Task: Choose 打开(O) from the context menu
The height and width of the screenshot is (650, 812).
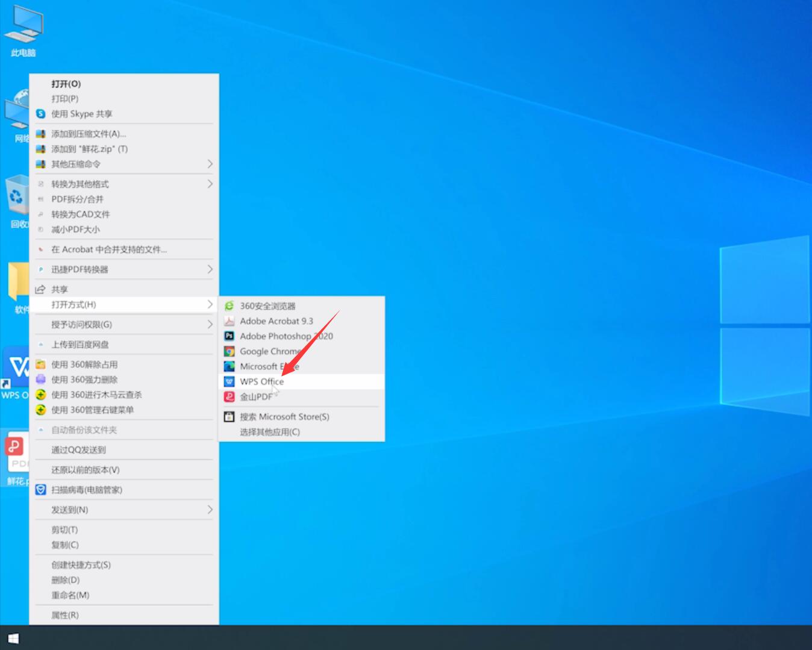Action: (124, 84)
